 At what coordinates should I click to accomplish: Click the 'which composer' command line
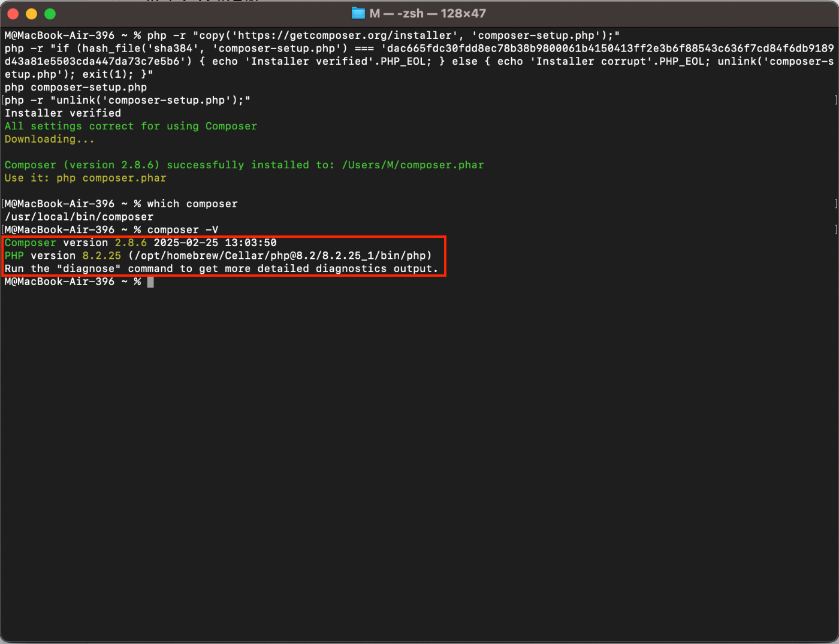[121, 204]
